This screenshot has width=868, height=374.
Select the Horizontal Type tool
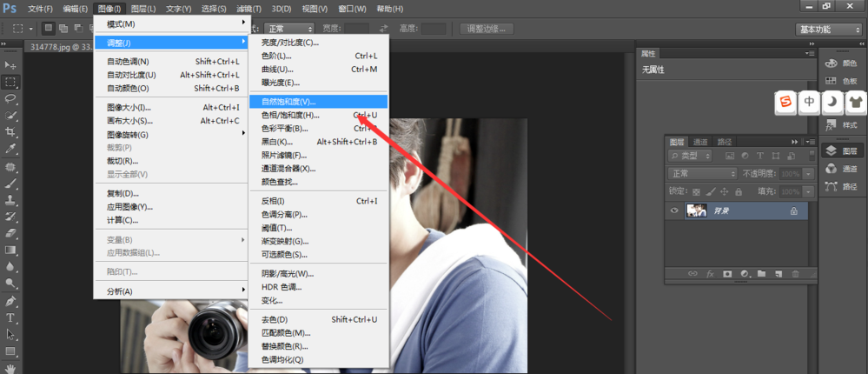point(10,318)
